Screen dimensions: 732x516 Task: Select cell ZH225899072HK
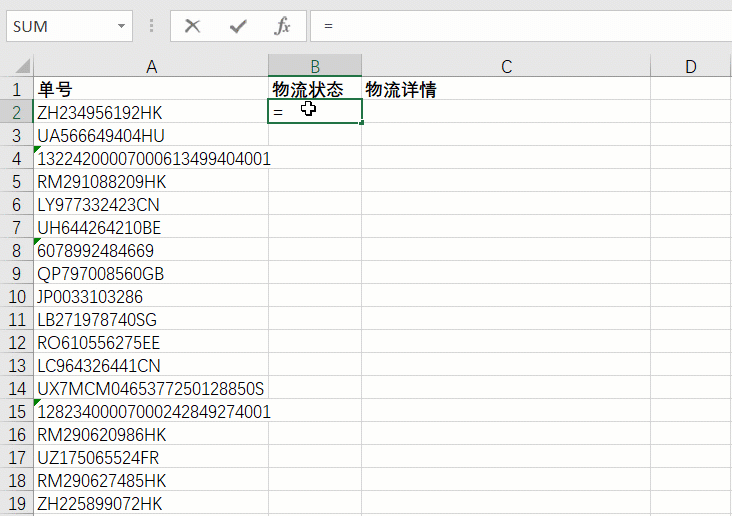151,503
